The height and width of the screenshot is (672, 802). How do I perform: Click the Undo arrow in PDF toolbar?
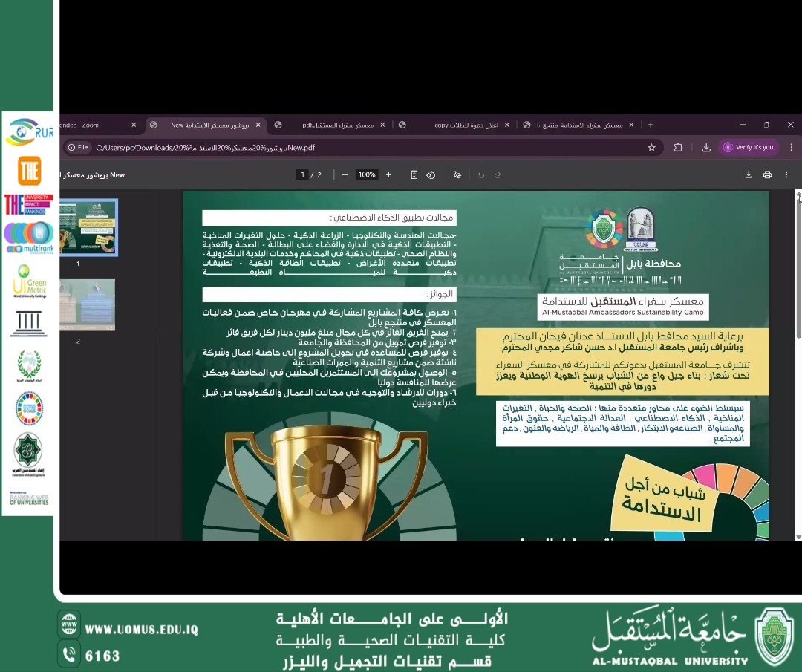point(480,175)
